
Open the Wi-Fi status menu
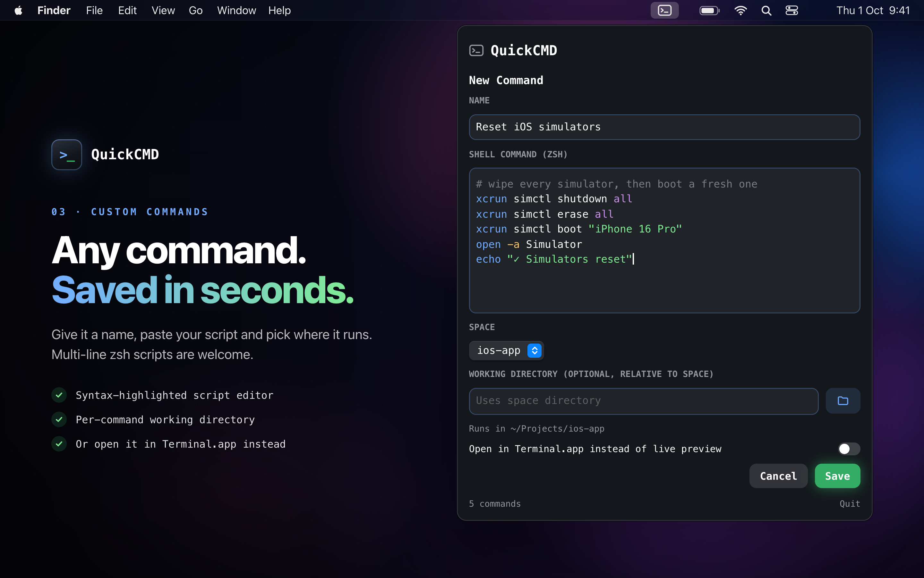pyautogui.click(x=740, y=10)
